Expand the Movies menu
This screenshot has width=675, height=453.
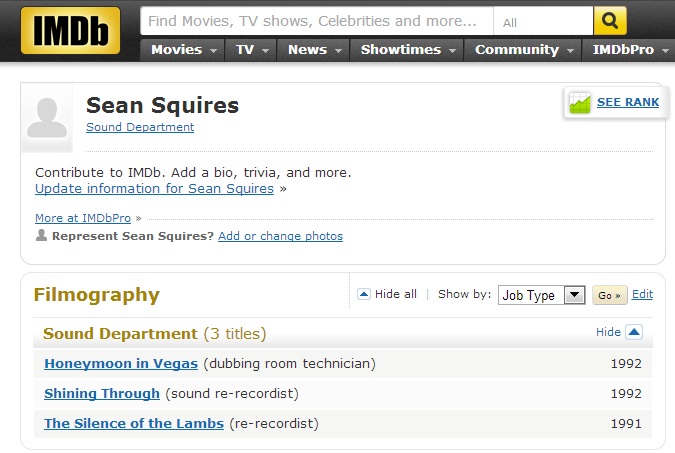[x=183, y=50]
